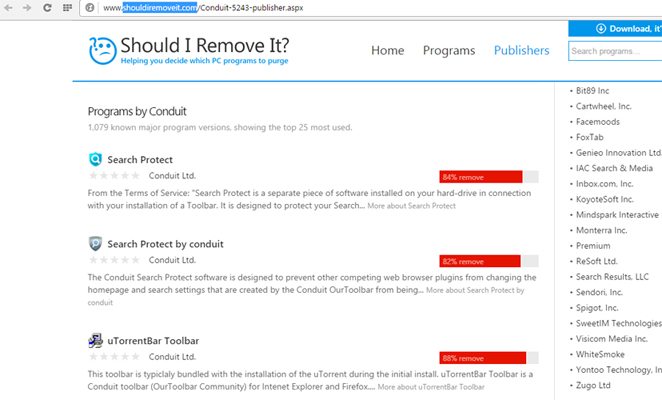Open the Search Protect program title
This screenshot has height=400, width=662.
click(140, 160)
